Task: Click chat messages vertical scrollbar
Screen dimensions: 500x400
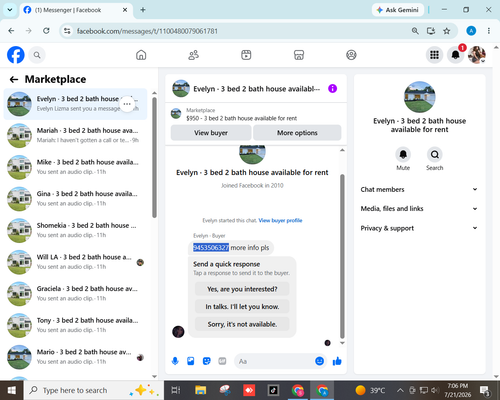Action: [x=342, y=256]
